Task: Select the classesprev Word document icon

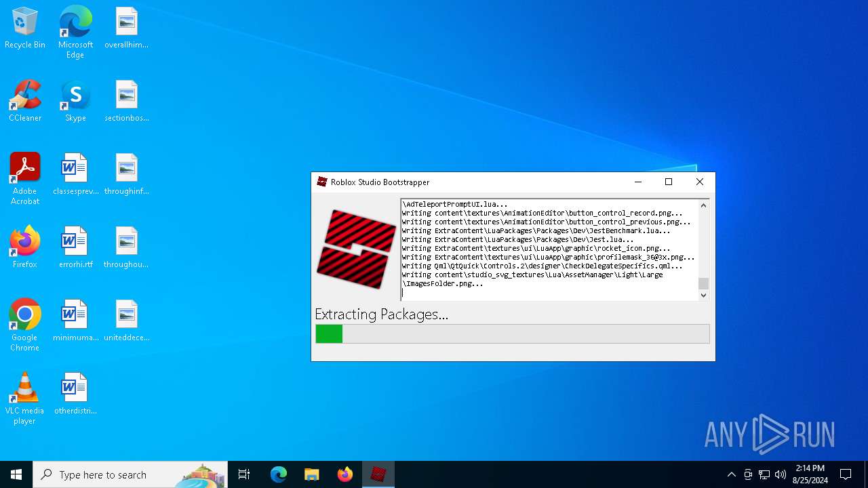Action: point(75,174)
